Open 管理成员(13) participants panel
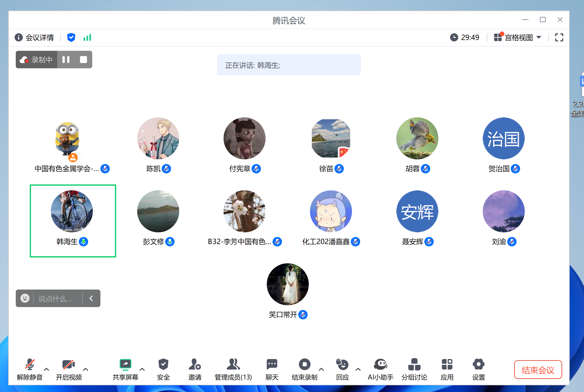 233,365
